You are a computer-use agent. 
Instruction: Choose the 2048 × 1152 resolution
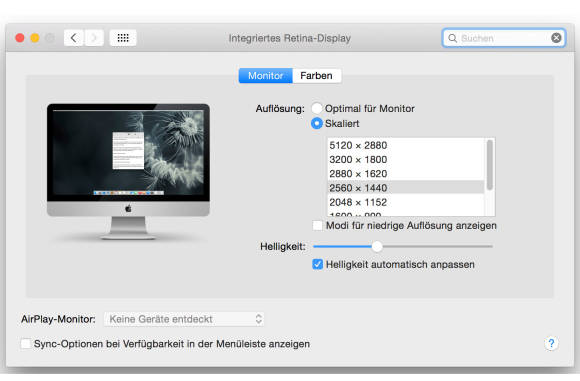pos(405,202)
